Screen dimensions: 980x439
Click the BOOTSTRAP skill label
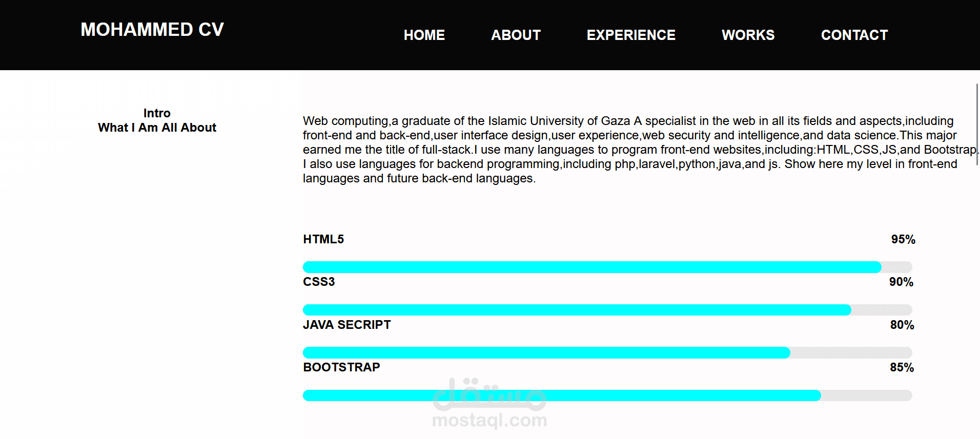click(x=341, y=367)
